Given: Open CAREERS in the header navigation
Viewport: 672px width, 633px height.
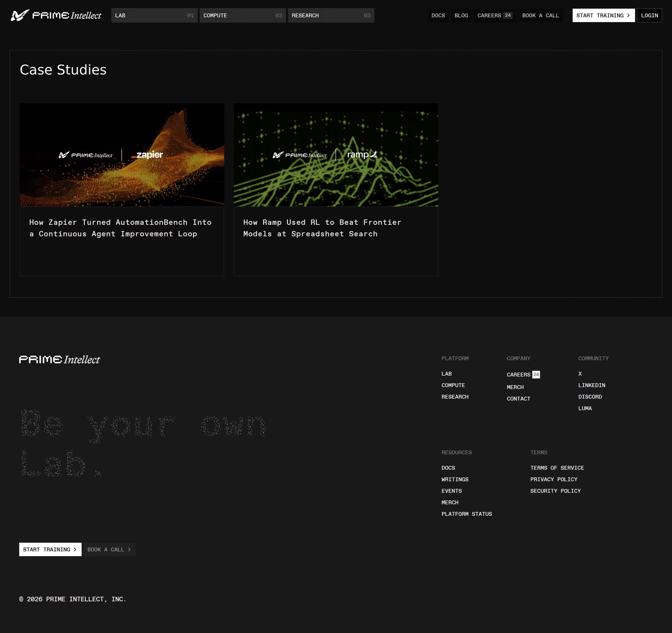Looking at the screenshot, I should pyautogui.click(x=495, y=15).
